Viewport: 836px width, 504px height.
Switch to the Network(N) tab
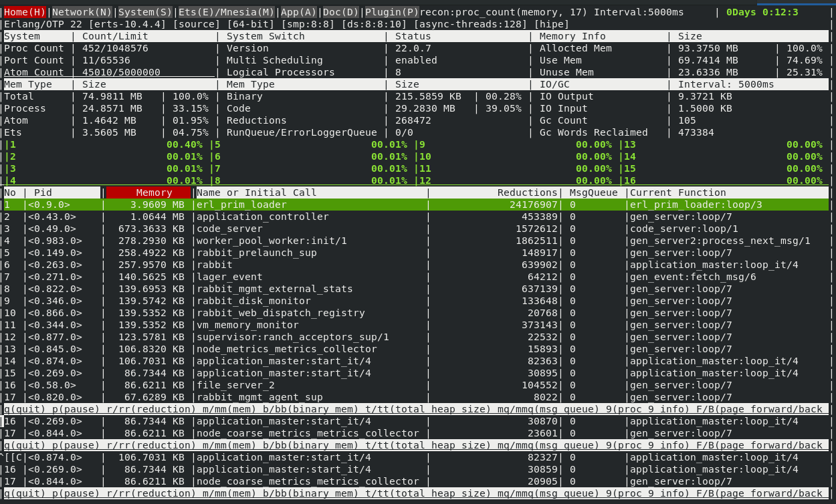click(x=82, y=12)
